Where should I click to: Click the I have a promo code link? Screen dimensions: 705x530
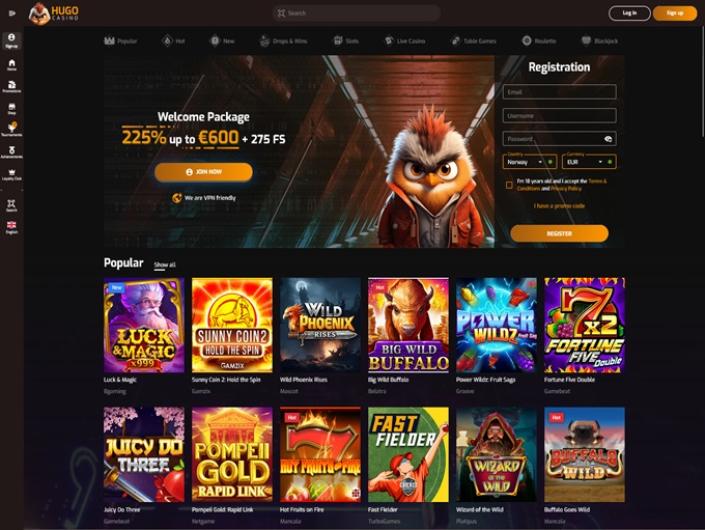click(559, 206)
